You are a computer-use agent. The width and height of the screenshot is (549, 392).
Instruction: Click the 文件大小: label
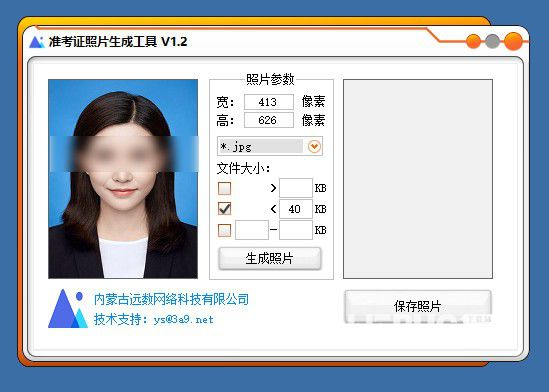coord(243,169)
